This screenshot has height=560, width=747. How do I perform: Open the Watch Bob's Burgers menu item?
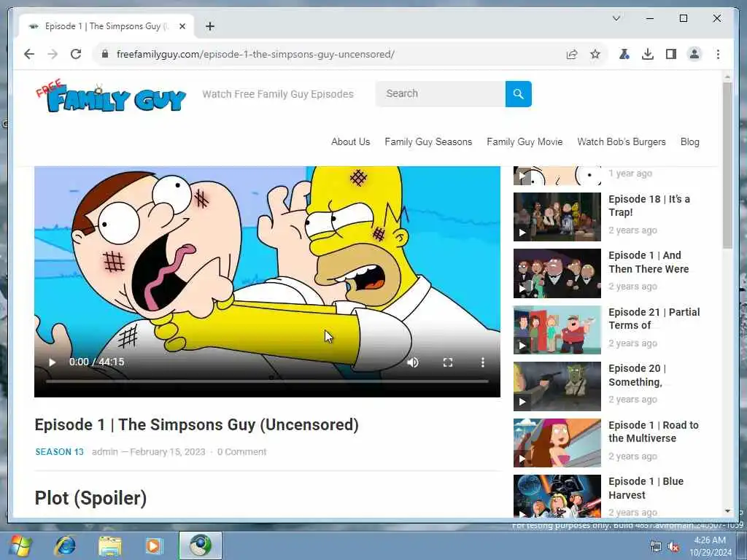[622, 142]
